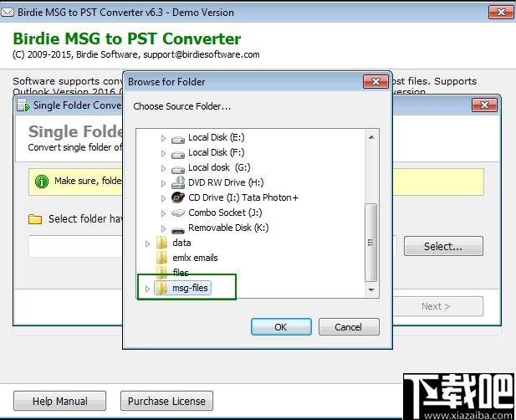The height and width of the screenshot is (420, 516).
Task: Click the Combo Socket (J:) icon
Action: pos(178,213)
